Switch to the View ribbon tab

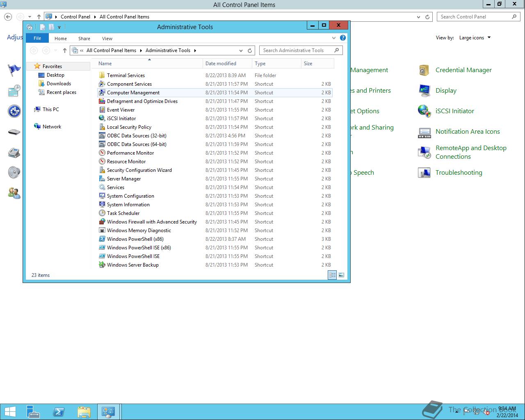[x=107, y=39]
